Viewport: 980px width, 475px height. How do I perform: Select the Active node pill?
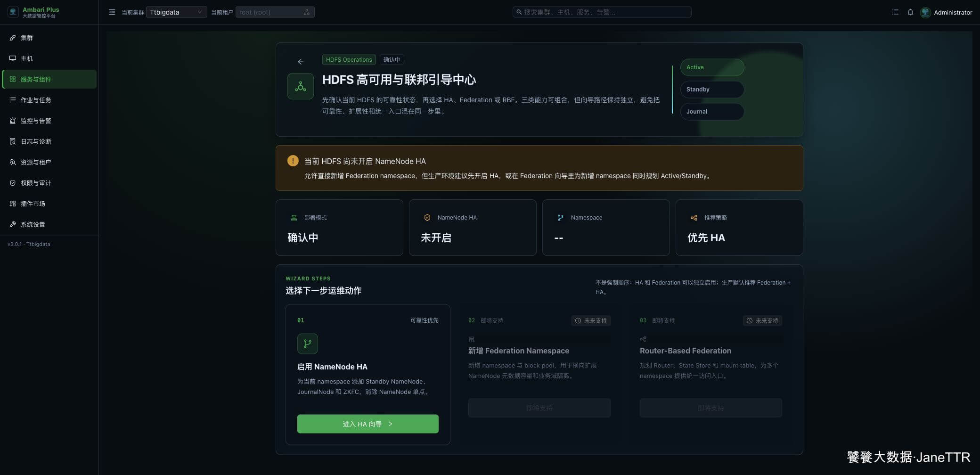pyautogui.click(x=712, y=67)
